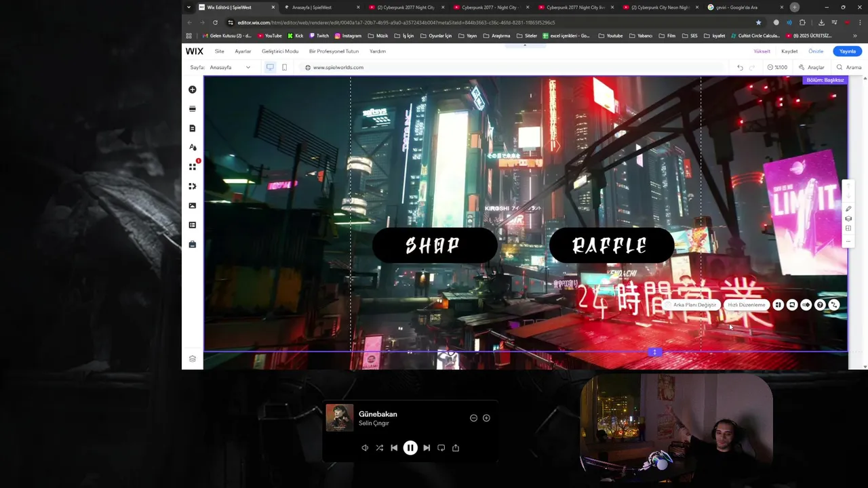Viewport: 868px width, 488px height.
Task: Expand hidden bookmarks chevron
Action: coord(854,36)
